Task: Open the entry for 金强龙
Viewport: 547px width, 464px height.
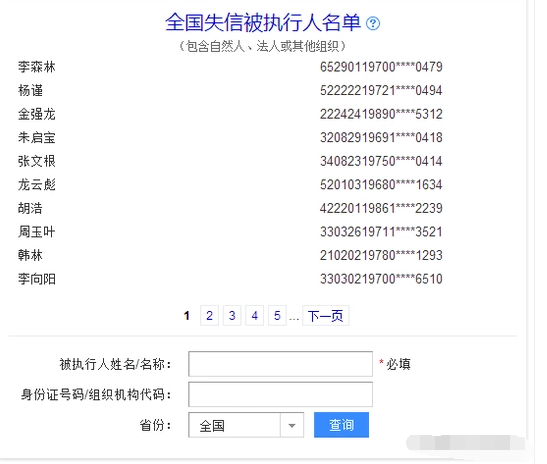Action: pyautogui.click(x=37, y=114)
